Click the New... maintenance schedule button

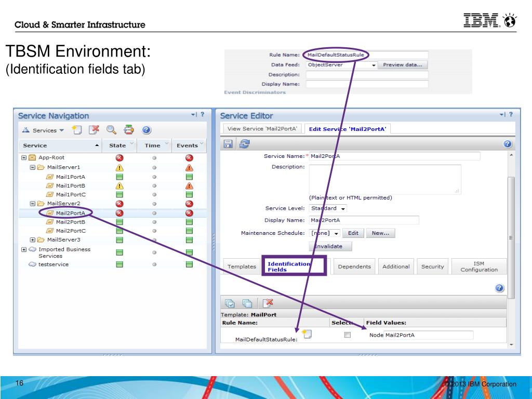click(380, 233)
